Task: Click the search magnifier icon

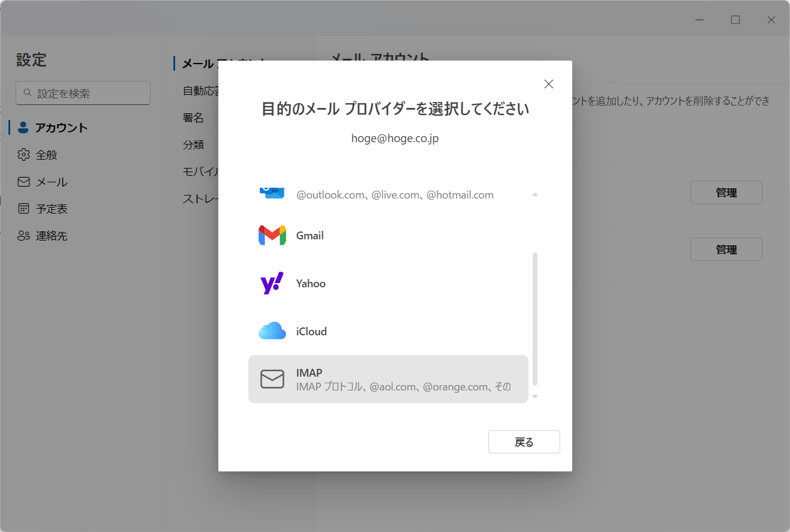Action: tap(27, 93)
